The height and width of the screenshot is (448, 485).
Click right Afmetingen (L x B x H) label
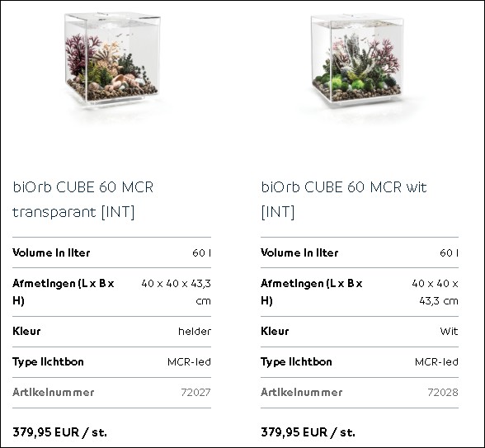(312, 292)
